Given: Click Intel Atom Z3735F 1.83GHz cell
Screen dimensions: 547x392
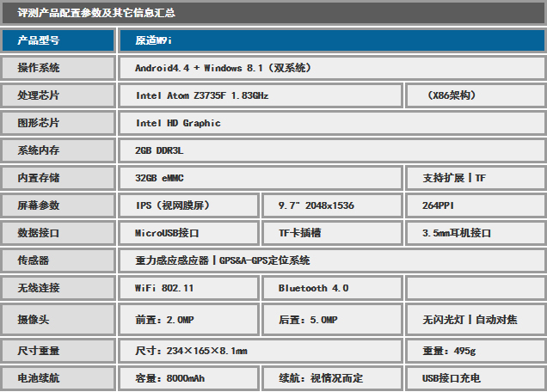Looking at the screenshot, I should tap(261, 95).
